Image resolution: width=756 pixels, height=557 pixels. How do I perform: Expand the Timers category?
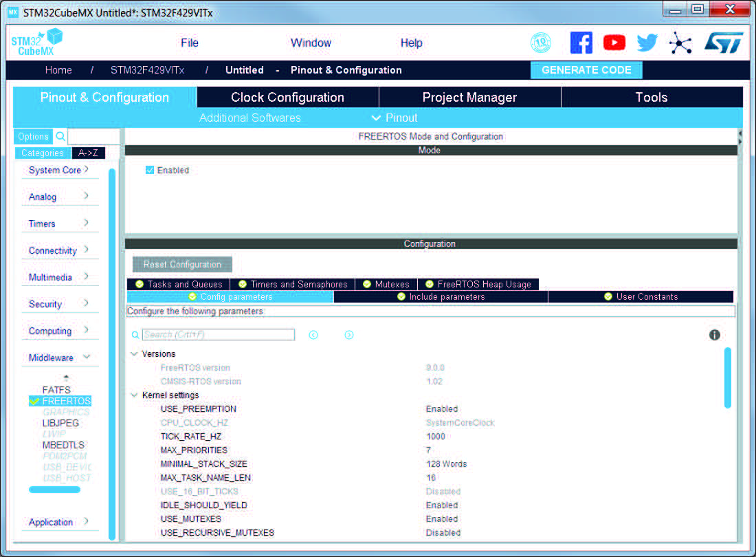59,223
